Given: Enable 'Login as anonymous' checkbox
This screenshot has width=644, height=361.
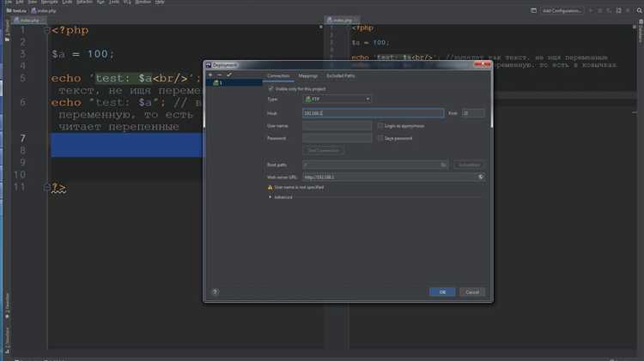Looking at the screenshot, I should point(380,126).
